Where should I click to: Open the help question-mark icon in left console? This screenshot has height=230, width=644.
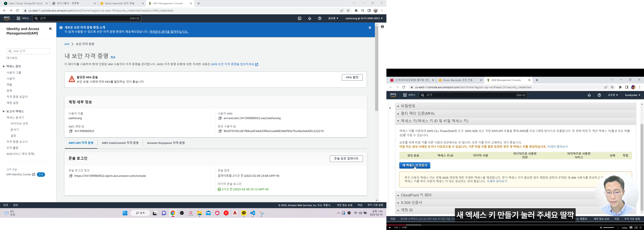[x=319, y=18]
